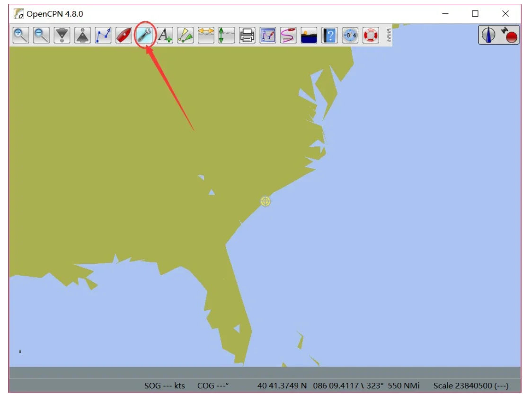This screenshot has width=532, height=396.
Task: Shift to smaller scale chart
Action: (x=82, y=35)
